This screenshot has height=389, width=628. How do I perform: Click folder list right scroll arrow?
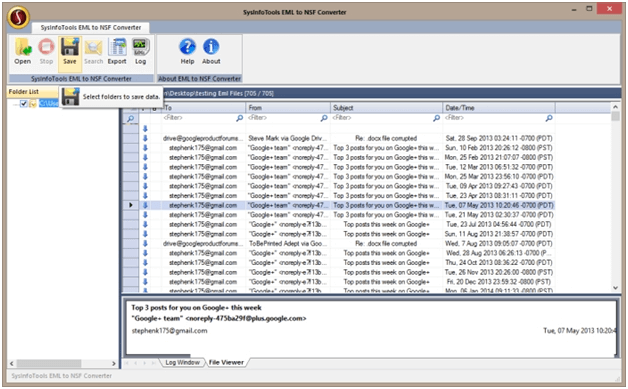point(114,363)
